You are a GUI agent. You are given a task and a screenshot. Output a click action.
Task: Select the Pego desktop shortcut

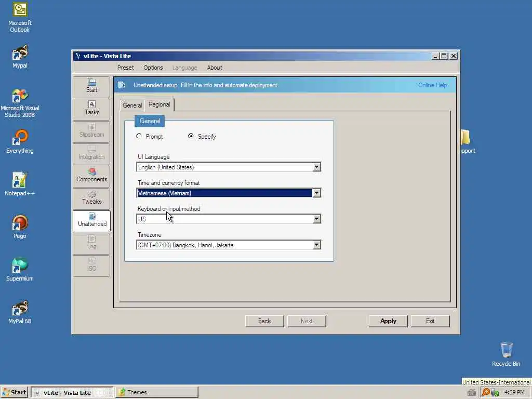tap(20, 227)
